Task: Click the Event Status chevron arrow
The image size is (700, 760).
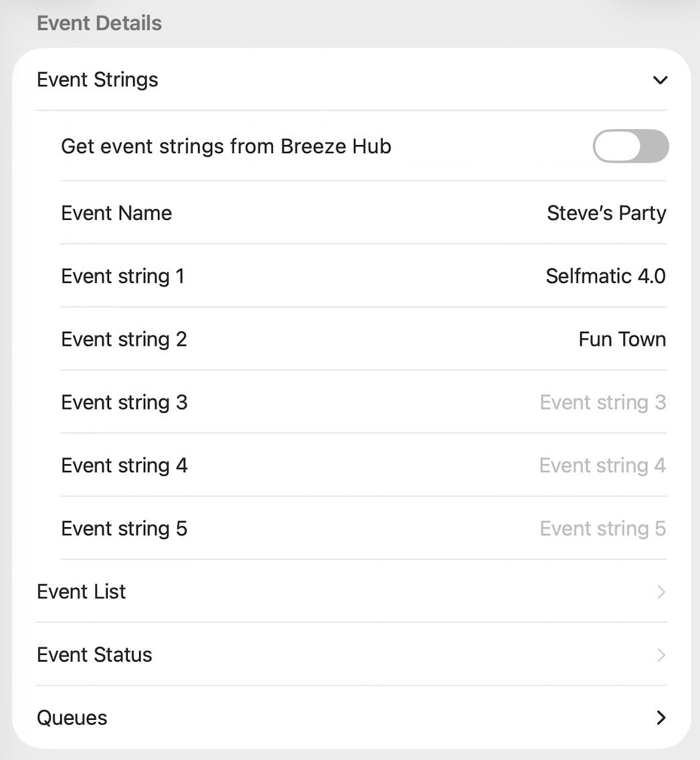Action: (661, 655)
